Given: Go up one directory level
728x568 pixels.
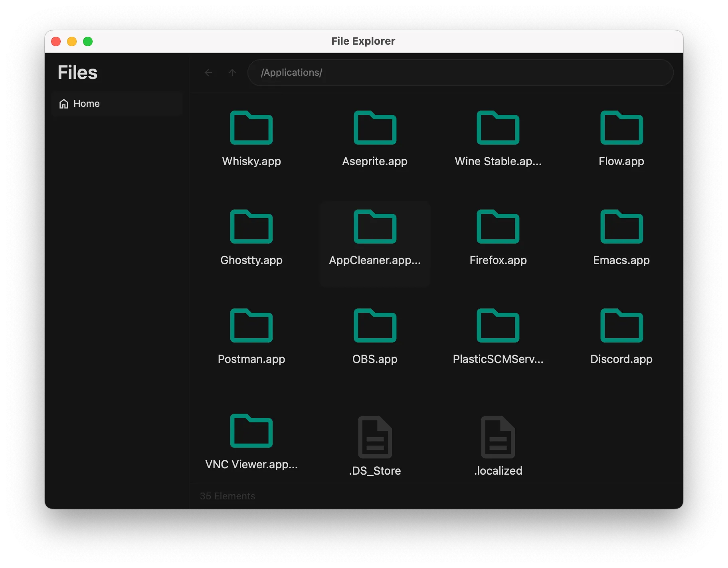Looking at the screenshot, I should pos(232,73).
